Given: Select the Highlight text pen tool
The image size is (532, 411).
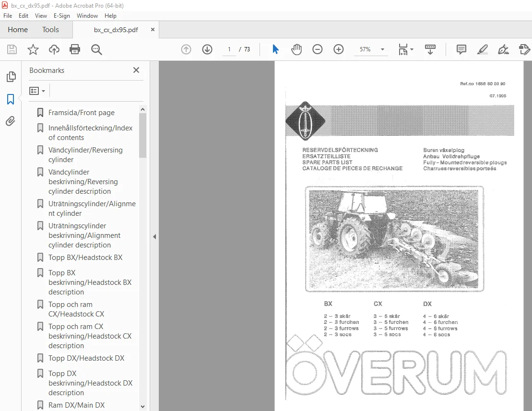Looking at the screenshot, I should pyautogui.click(x=483, y=49).
